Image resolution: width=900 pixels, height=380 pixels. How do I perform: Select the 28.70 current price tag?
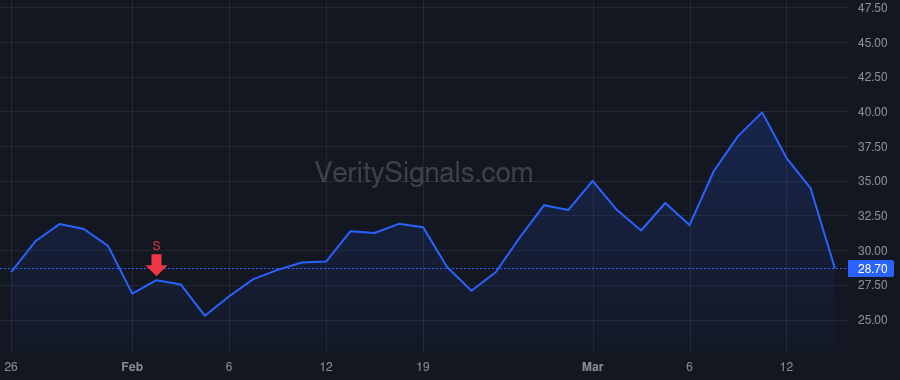pos(871,269)
